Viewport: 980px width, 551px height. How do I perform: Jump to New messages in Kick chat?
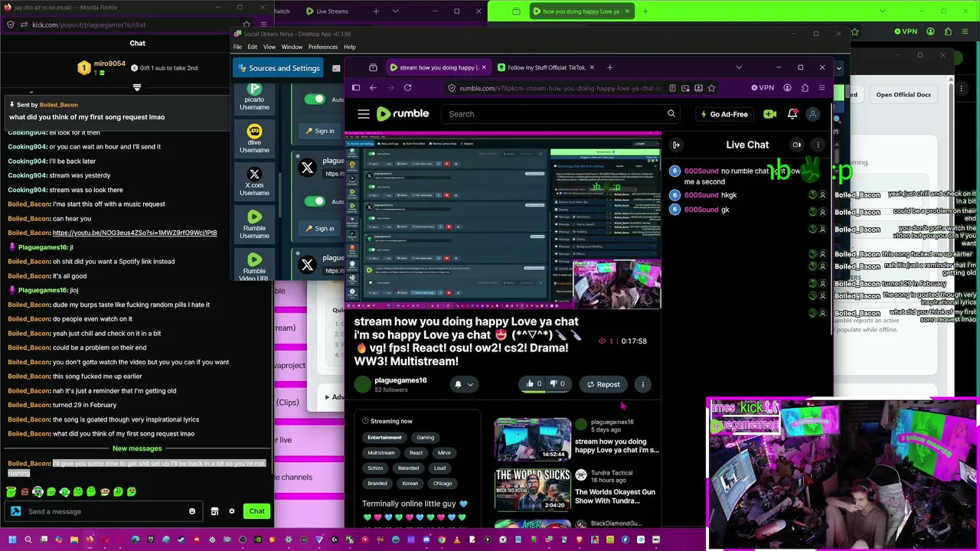coord(137,448)
